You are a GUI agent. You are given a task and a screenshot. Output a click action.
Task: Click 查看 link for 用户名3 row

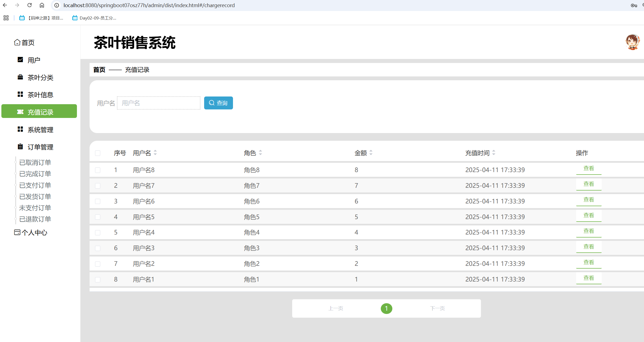(x=589, y=247)
